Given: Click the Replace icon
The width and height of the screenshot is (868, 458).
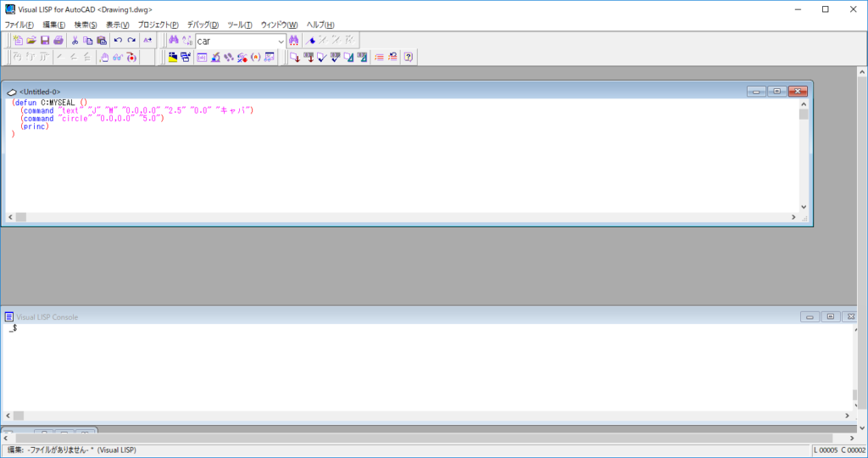Looking at the screenshot, I should [187, 41].
